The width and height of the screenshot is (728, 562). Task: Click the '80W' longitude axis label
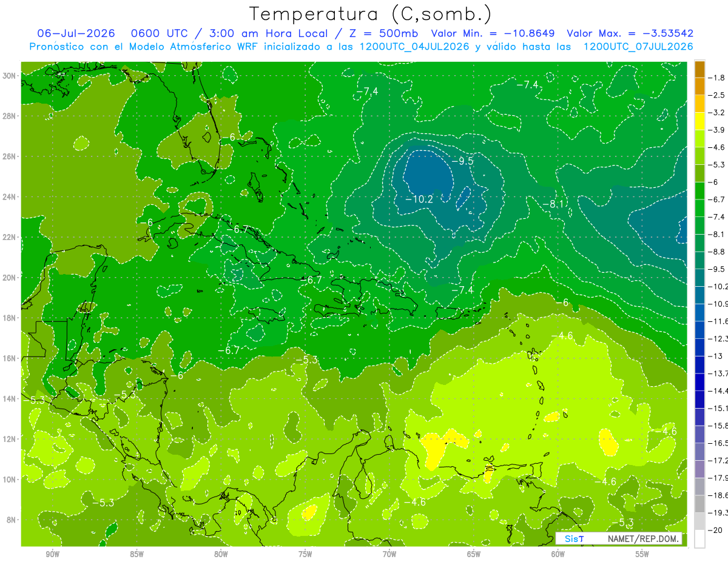(x=221, y=554)
